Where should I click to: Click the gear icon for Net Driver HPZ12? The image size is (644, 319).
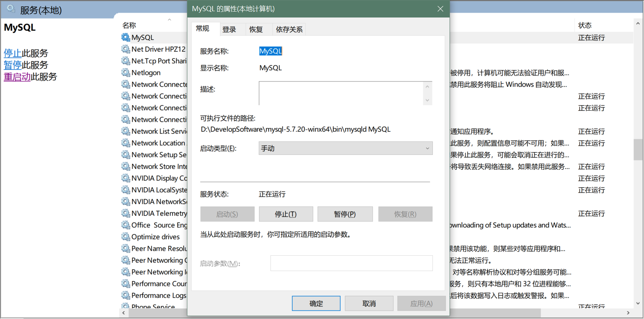(x=126, y=49)
